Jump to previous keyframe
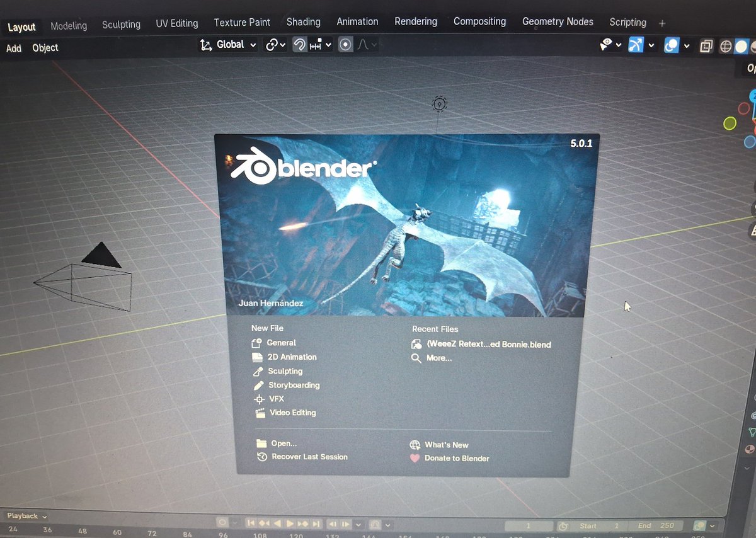This screenshot has width=756, height=538. pyautogui.click(x=264, y=524)
